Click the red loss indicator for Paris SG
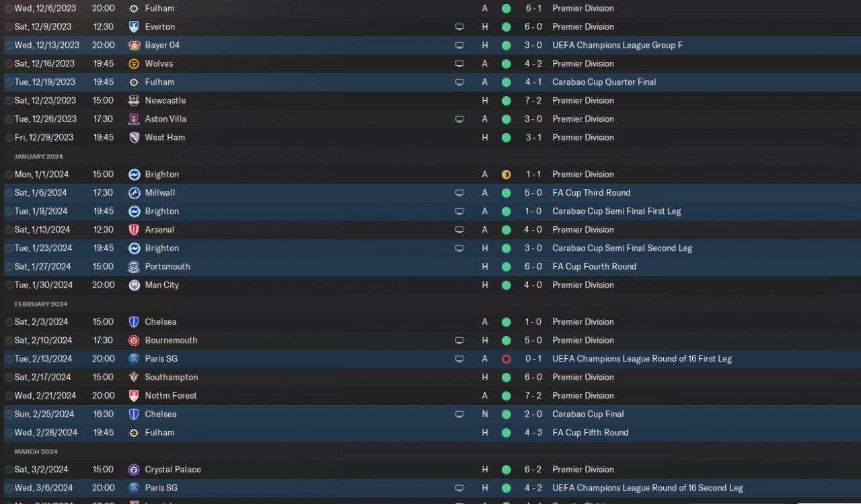The image size is (861, 504). click(x=507, y=359)
